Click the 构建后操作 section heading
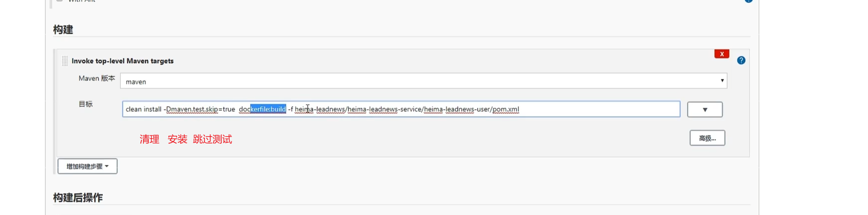868x215 pixels. click(78, 198)
